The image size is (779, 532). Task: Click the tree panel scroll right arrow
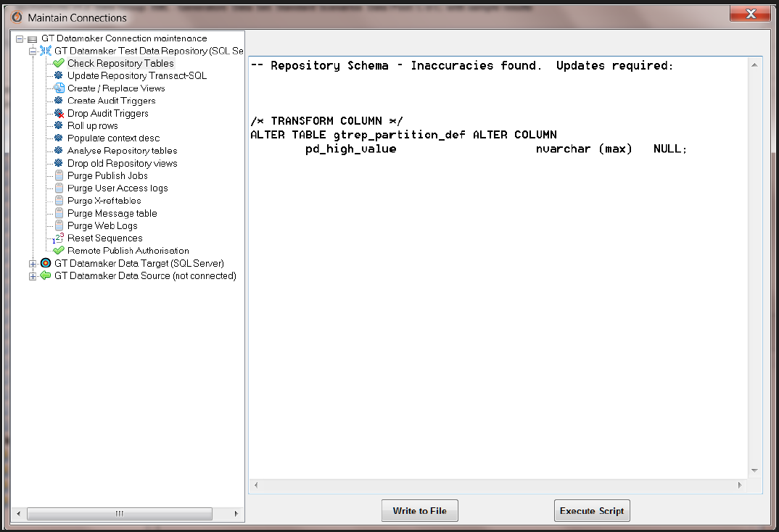tap(236, 514)
